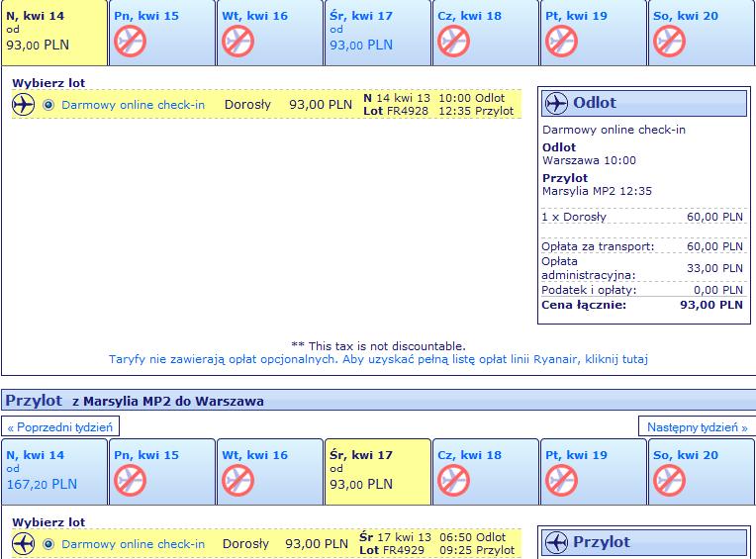
Task: Click no-flight icon on outbound Pt, kwi 19
Action: tap(562, 42)
